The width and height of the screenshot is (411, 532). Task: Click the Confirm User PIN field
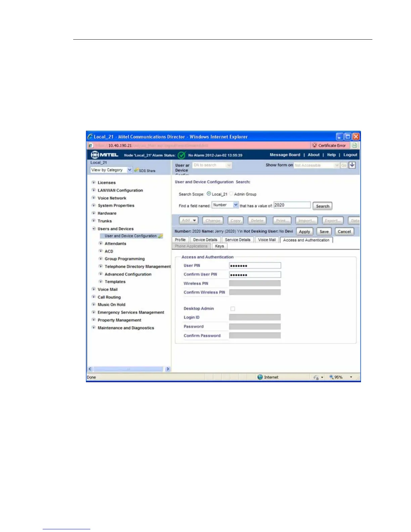point(255,275)
